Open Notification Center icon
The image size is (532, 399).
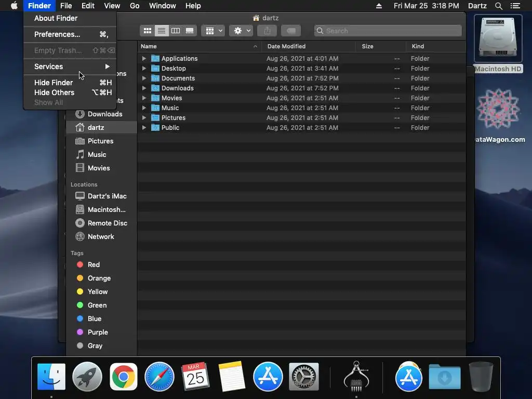(x=515, y=6)
